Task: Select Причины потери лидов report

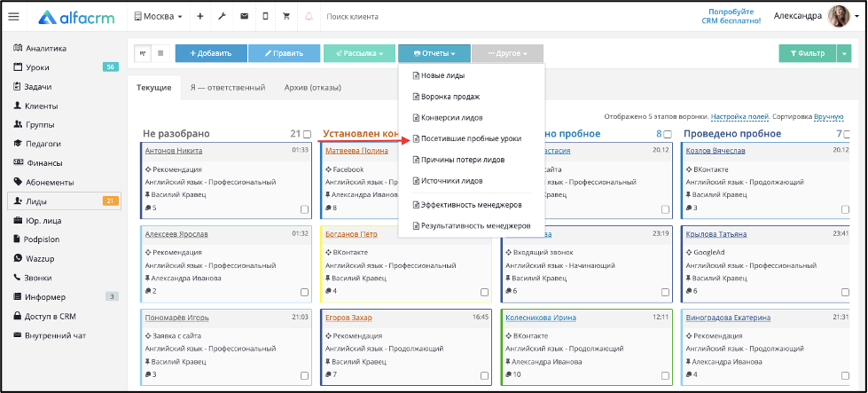Action: point(458,160)
